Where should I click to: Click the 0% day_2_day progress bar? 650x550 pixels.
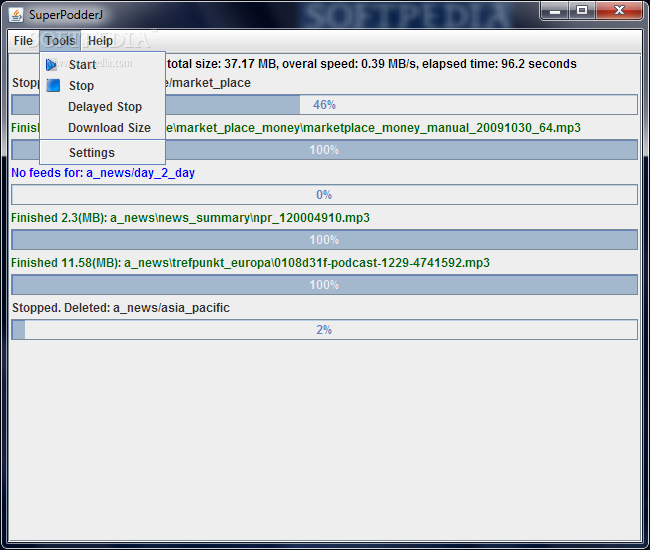(x=324, y=195)
